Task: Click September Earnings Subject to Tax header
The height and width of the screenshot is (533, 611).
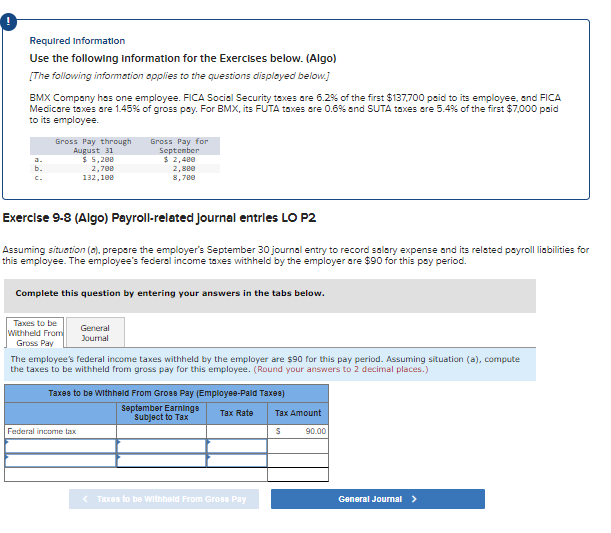Action: coord(161,413)
